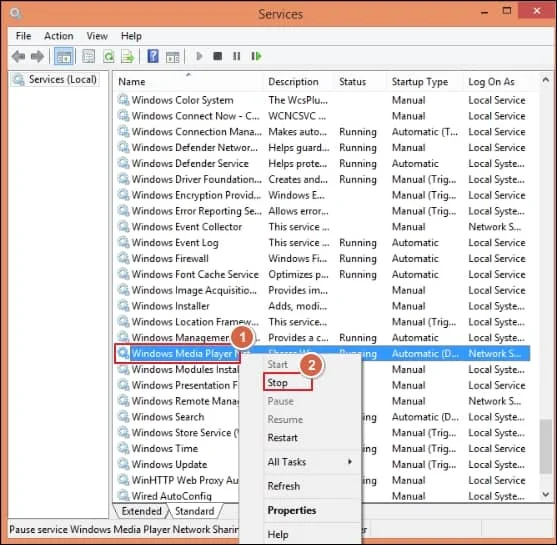This screenshot has width=557, height=545.
Task: Select Windows Connection Manager service
Action: tap(323, 132)
